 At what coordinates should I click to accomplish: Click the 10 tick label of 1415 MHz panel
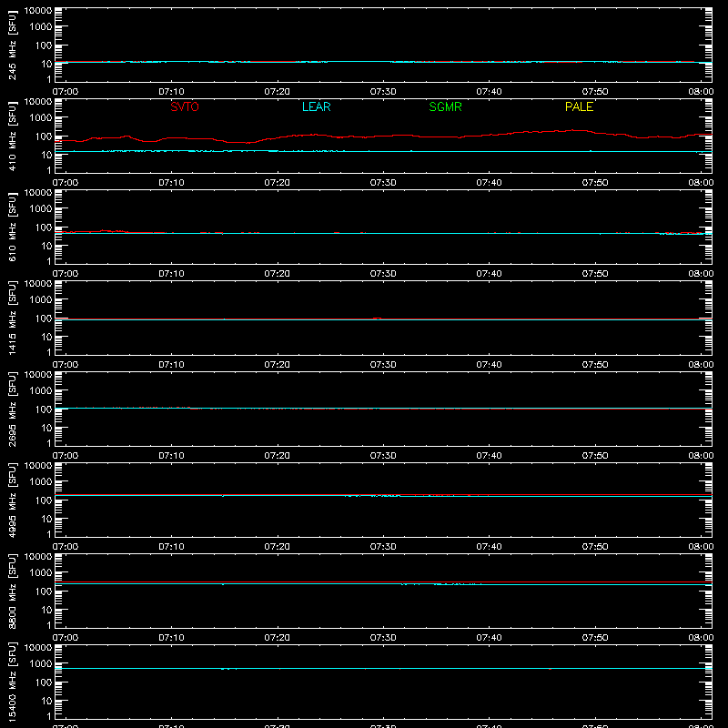[x=46, y=337]
